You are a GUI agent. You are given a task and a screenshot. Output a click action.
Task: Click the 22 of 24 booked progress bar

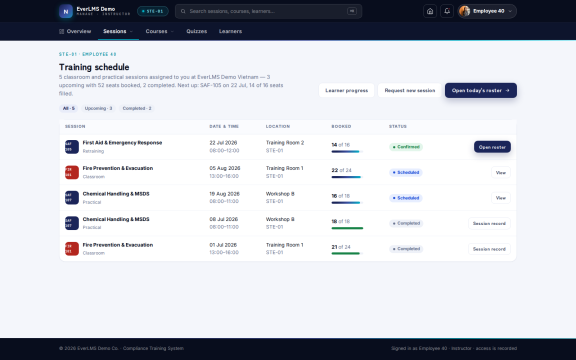pyautogui.click(x=347, y=177)
